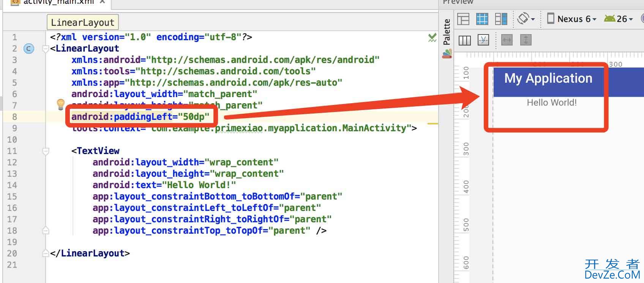Open the screen orientation dropdown
This screenshot has width=644, height=283.
click(526, 19)
